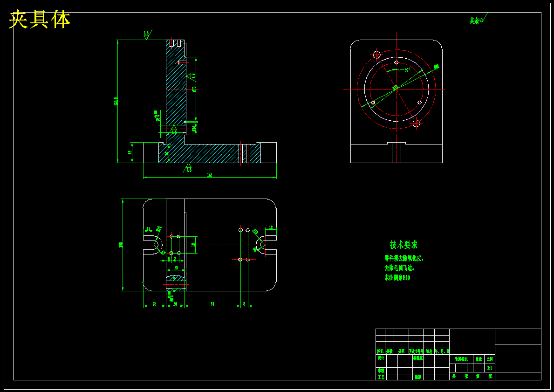Click the 1:1 scale cell
This screenshot has height=392, width=554.
[x=490, y=368]
